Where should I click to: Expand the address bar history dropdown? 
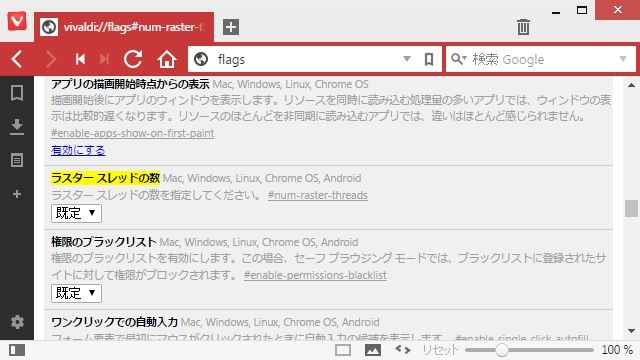[407, 59]
